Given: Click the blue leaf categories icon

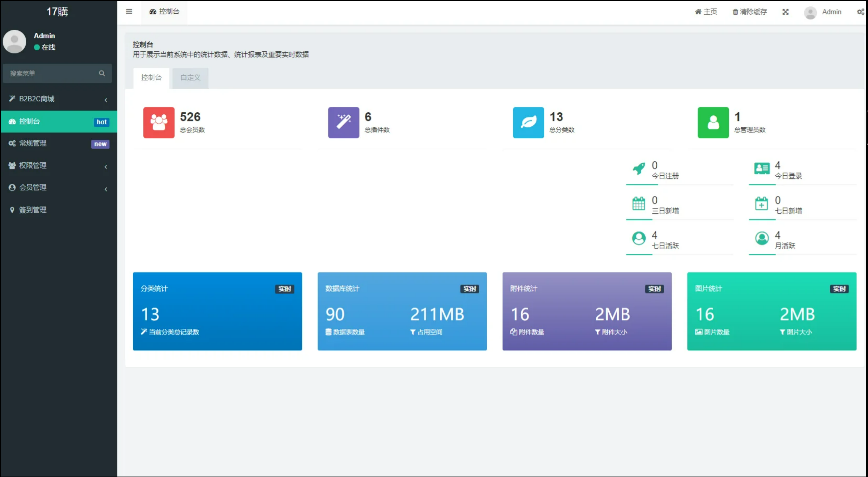Looking at the screenshot, I should point(528,123).
